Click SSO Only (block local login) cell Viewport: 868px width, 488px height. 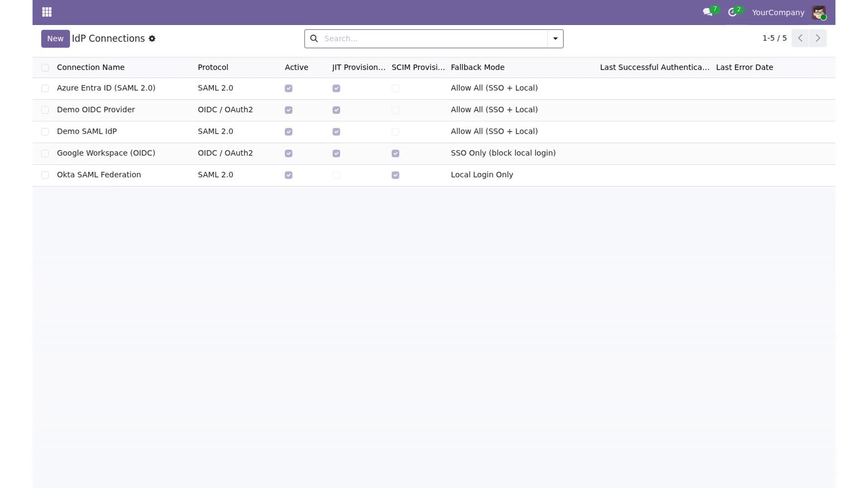coord(503,153)
